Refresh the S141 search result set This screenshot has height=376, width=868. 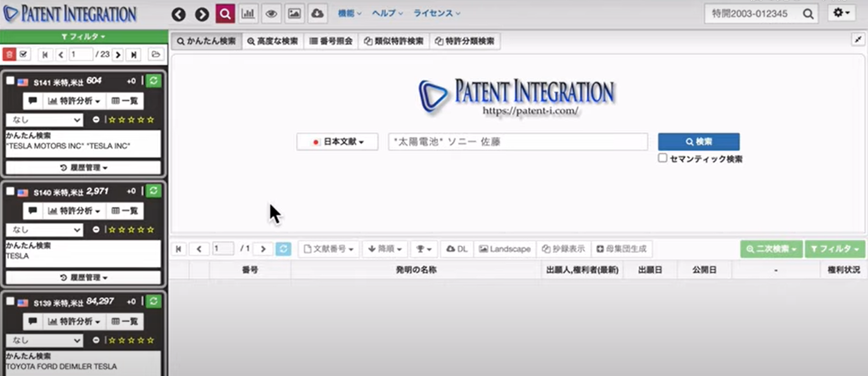click(154, 81)
